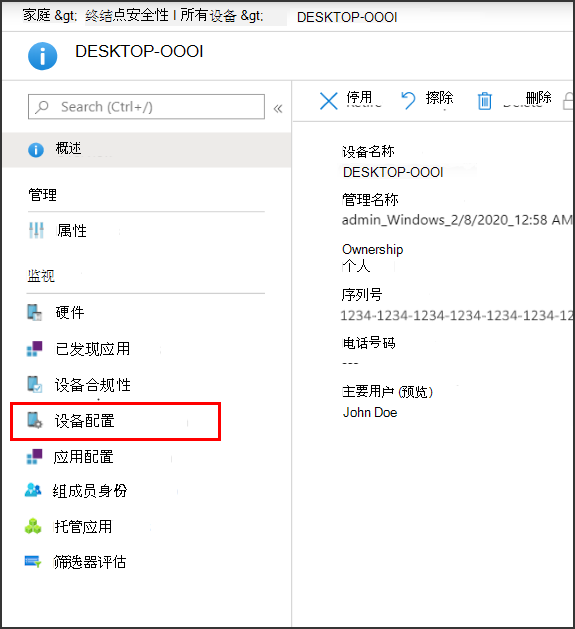Click the 筛选器评估 filter icon
The height and width of the screenshot is (629, 575).
(x=33, y=561)
